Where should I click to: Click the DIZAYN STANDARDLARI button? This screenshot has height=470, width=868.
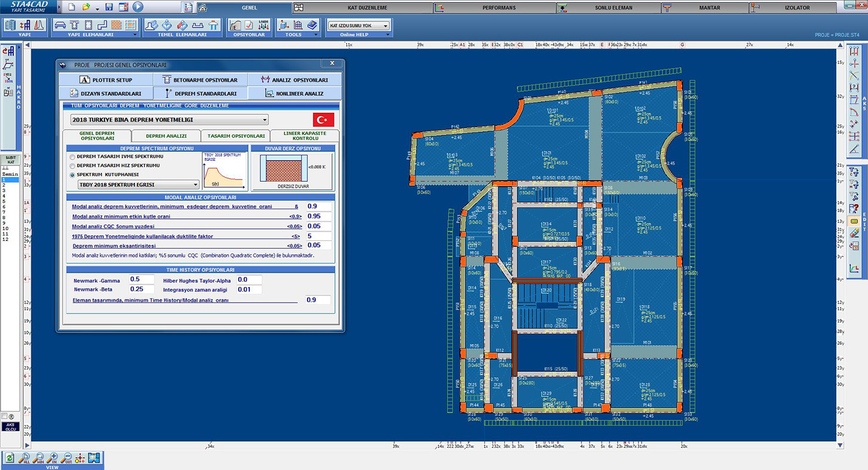[106, 93]
